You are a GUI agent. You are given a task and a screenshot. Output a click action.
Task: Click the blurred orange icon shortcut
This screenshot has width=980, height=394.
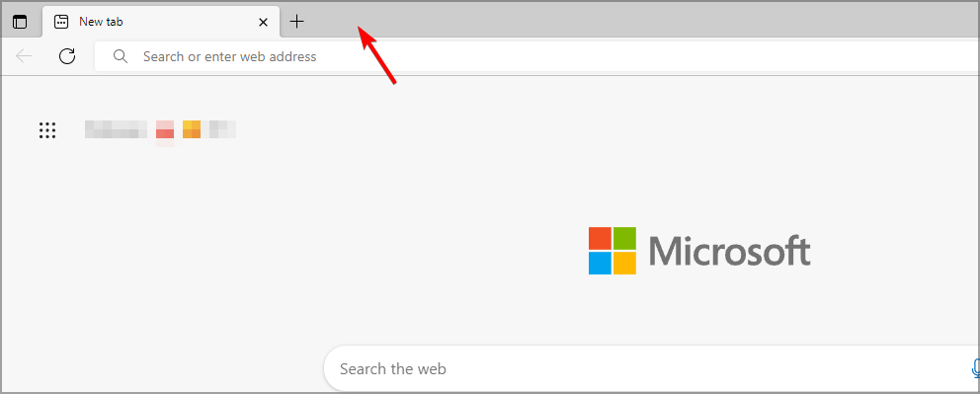point(192,129)
